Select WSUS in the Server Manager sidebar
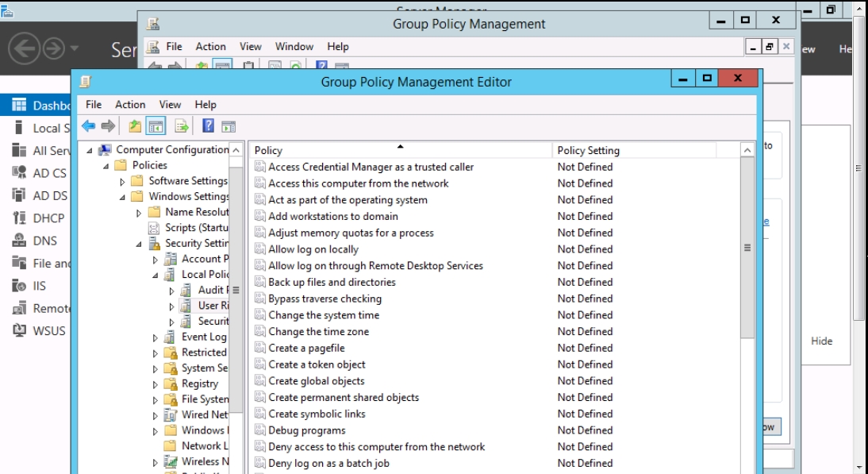868x474 pixels. [48, 330]
